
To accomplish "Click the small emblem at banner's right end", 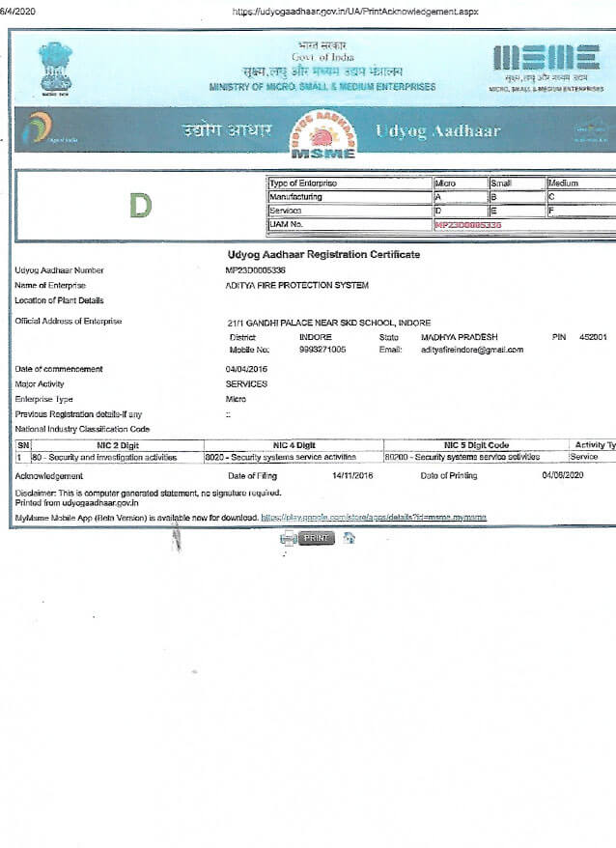I will [x=591, y=131].
